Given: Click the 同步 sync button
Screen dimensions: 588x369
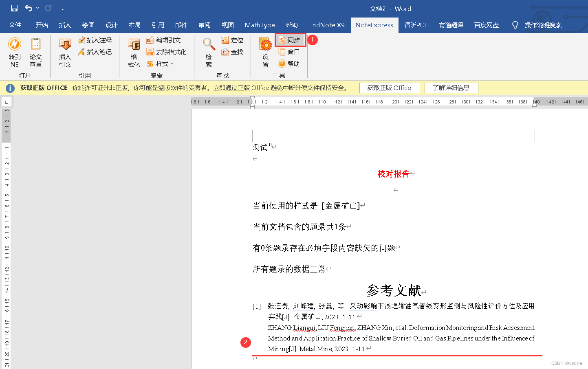Looking at the screenshot, I should [x=290, y=40].
